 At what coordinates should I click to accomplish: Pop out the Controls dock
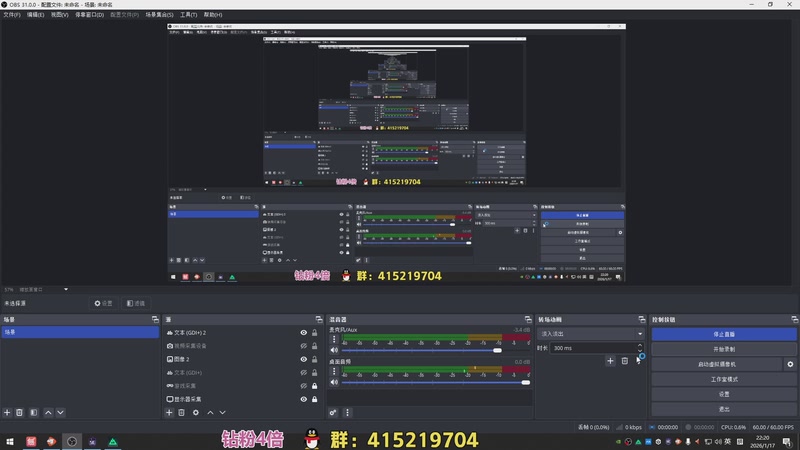[x=795, y=319]
